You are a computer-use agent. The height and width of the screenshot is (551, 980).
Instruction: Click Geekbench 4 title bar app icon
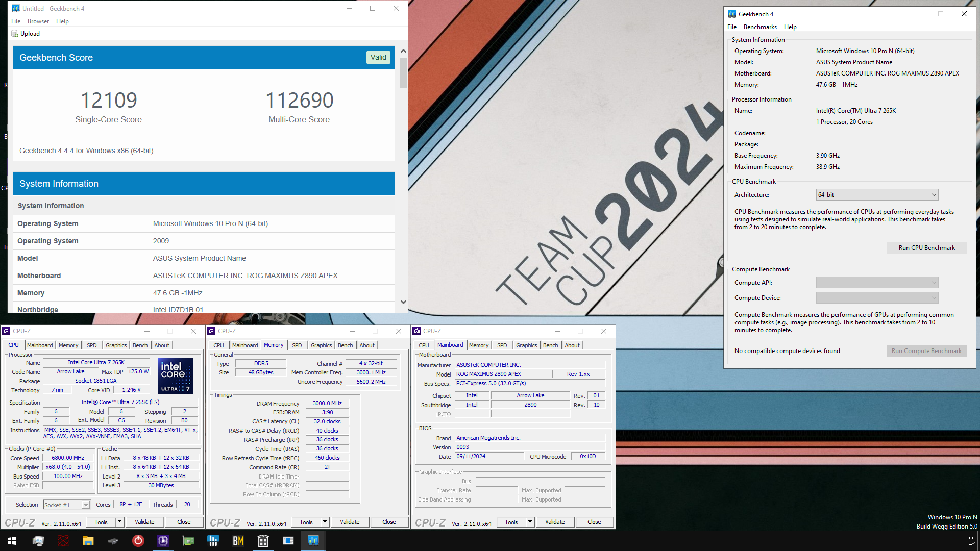(x=732, y=14)
